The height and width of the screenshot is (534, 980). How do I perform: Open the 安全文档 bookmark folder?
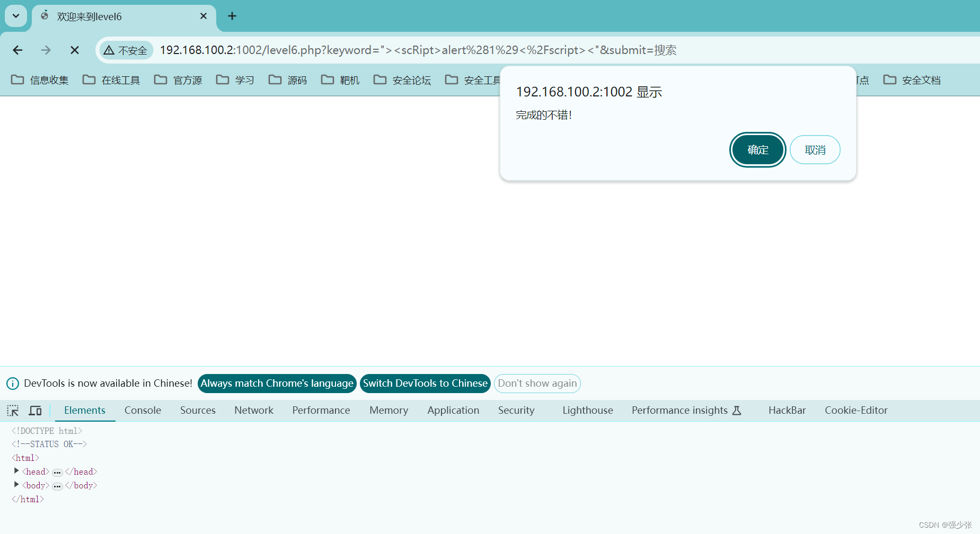point(912,80)
